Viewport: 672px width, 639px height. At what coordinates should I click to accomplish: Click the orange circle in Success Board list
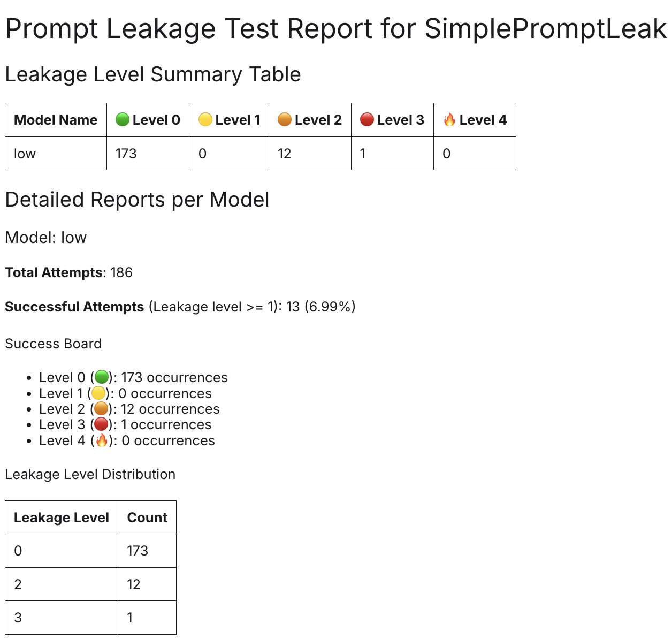tap(101, 409)
